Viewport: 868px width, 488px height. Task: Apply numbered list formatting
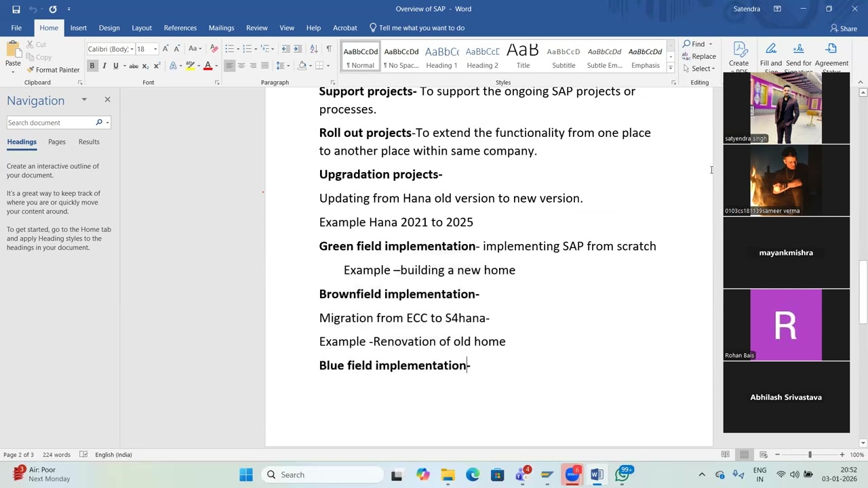[248, 49]
